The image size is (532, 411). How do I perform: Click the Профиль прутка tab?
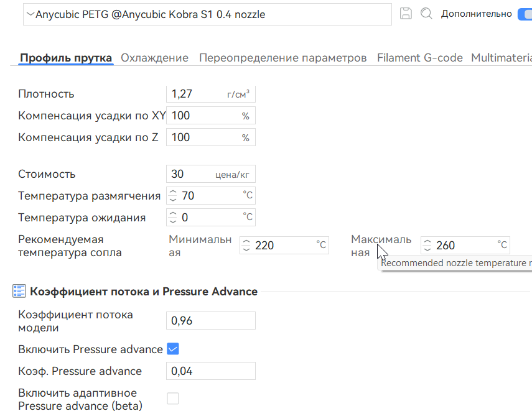pos(65,57)
